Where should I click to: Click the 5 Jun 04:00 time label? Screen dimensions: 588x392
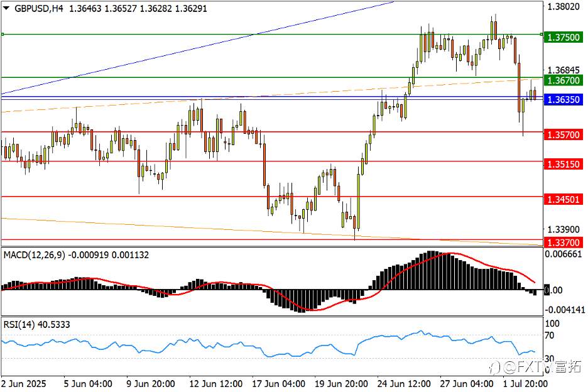coord(88,384)
